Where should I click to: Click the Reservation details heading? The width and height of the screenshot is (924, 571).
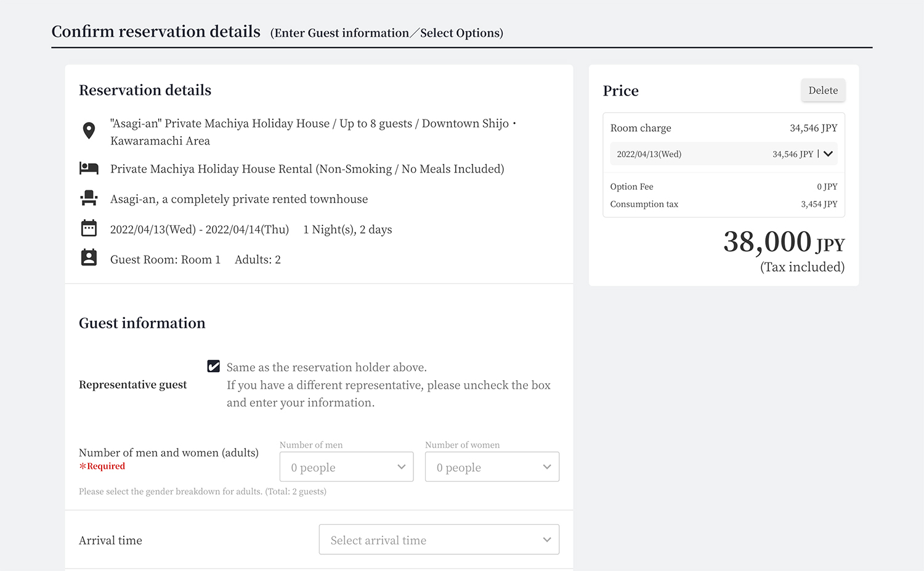point(145,91)
